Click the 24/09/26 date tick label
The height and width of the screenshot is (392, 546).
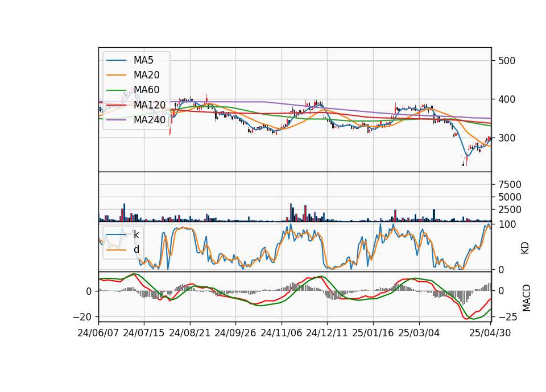[235, 333]
